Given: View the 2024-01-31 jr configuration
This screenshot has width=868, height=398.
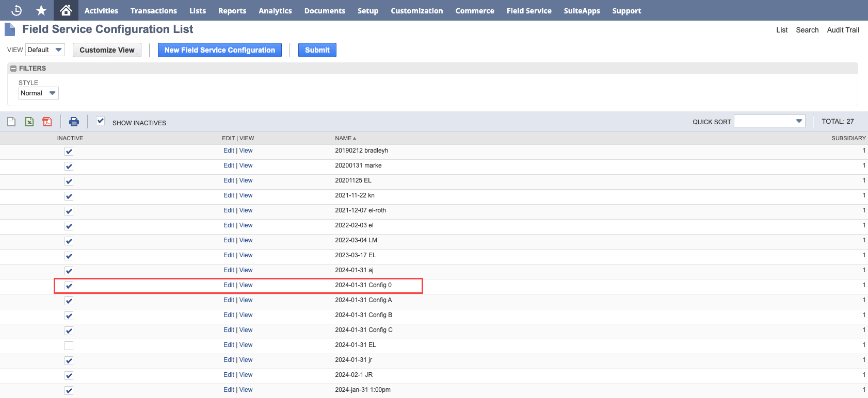Looking at the screenshot, I should coord(246,360).
